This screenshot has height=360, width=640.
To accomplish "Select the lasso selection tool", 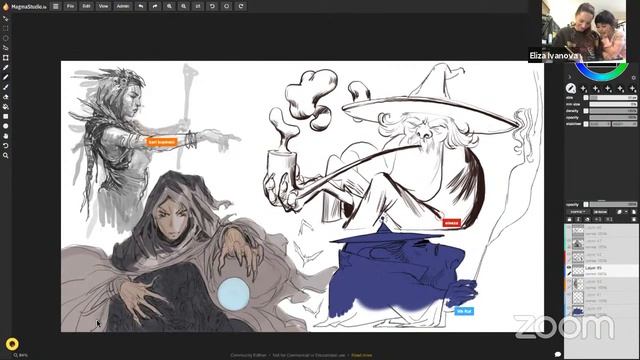I will point(5,48).
